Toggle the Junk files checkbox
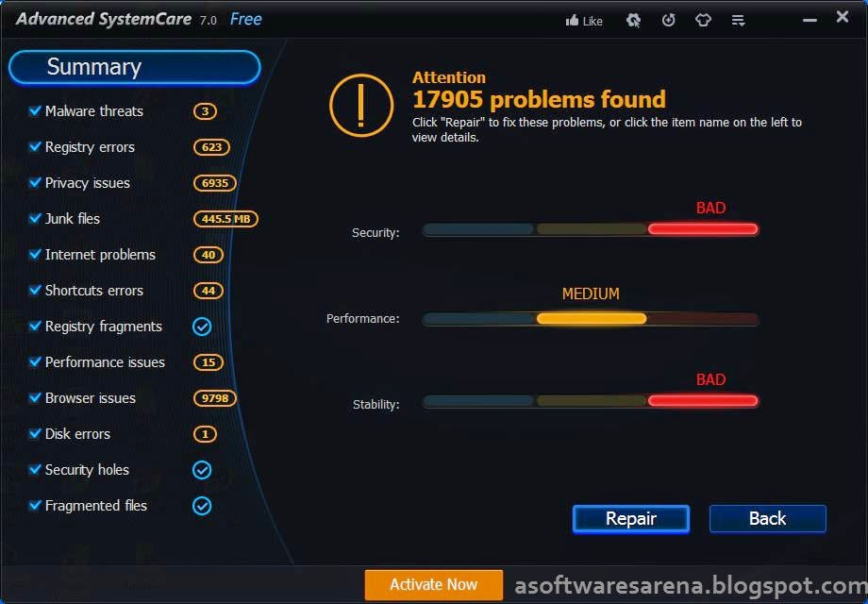868x604 pixels. click(35, 218)
